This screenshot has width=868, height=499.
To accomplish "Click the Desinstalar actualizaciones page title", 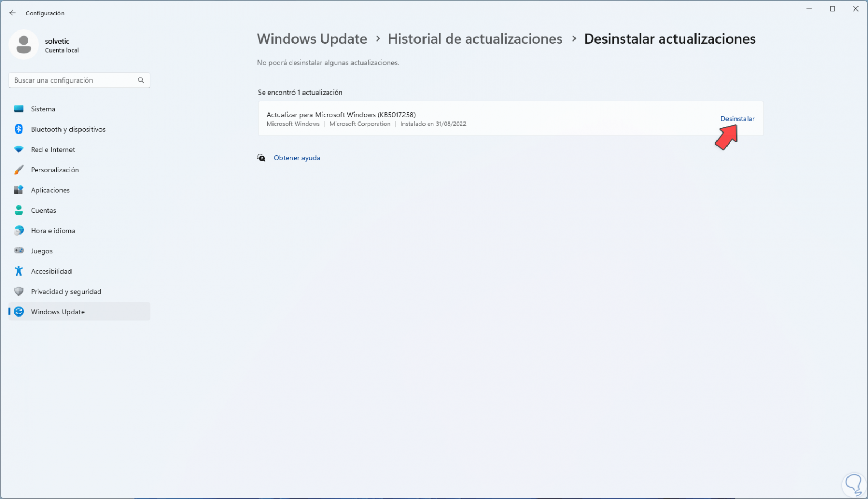I will click(670, 39).
